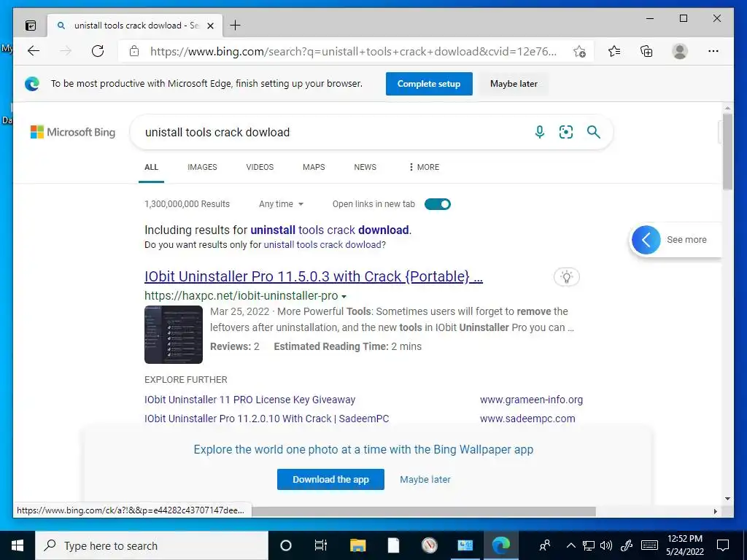Switch to the IMAGES tab
The width and height of the screenshot is (747, 560).
tap(202, 167)
